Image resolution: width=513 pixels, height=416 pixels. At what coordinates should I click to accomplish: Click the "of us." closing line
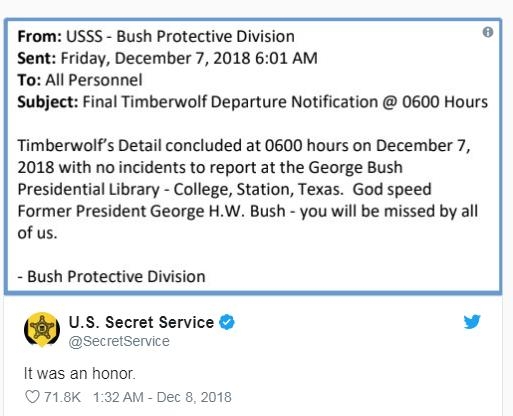click(37, 233)
